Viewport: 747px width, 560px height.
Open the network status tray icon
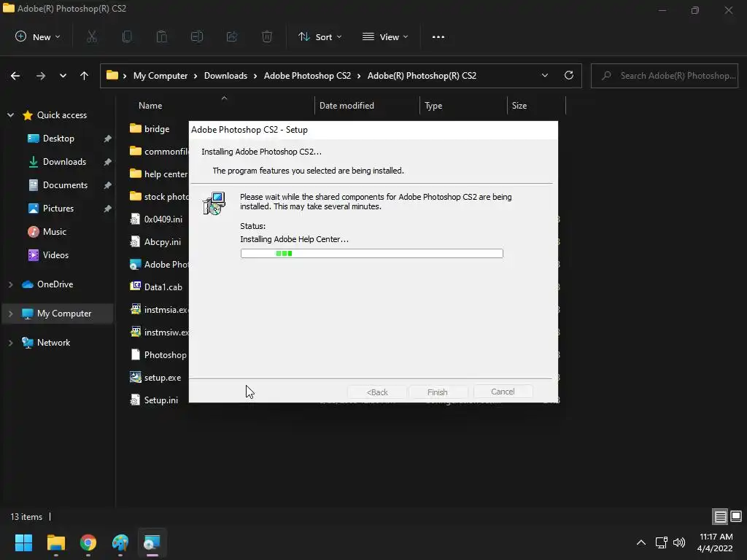coord(661,542)
